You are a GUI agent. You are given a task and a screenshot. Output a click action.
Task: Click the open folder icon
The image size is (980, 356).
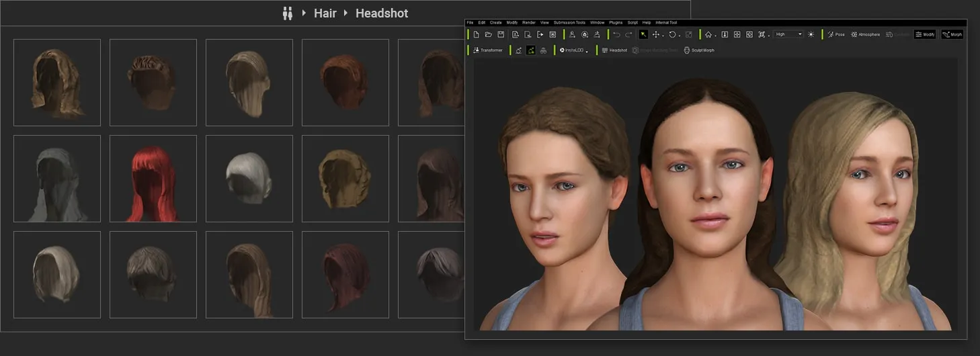(x=488, y=34)
